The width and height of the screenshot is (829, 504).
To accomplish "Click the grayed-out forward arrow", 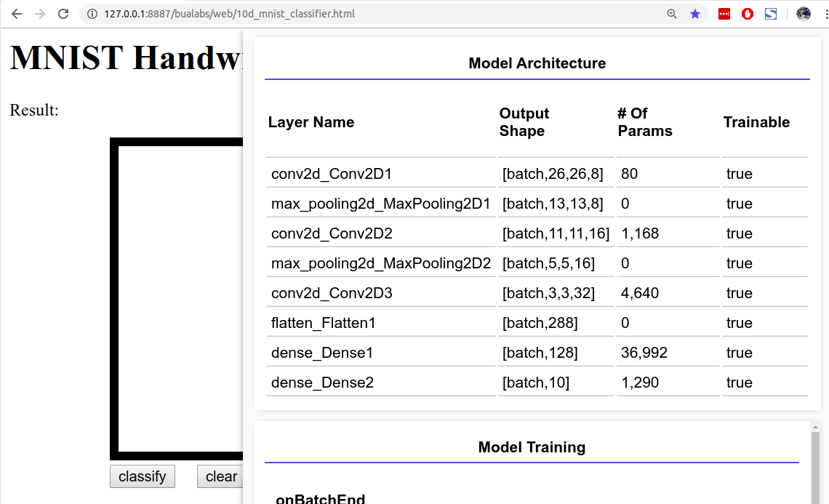I will (40, 13).
